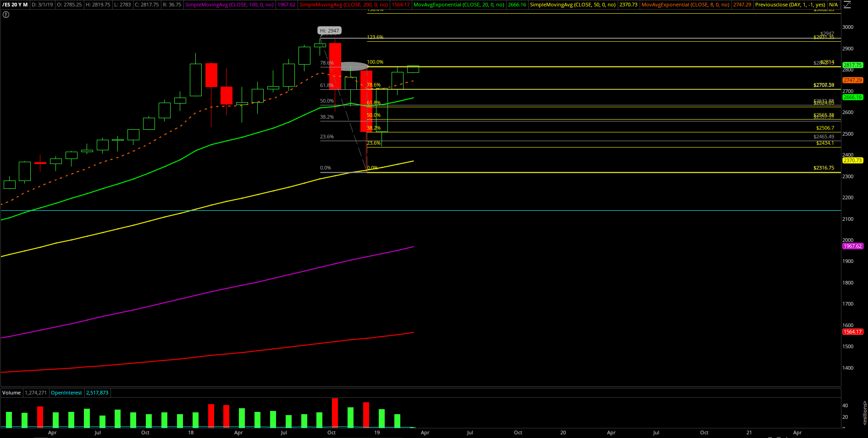Click the gray 0.0% Fibonacci label
The width and height of the screenshot is (868, 438).
(326, 168)
